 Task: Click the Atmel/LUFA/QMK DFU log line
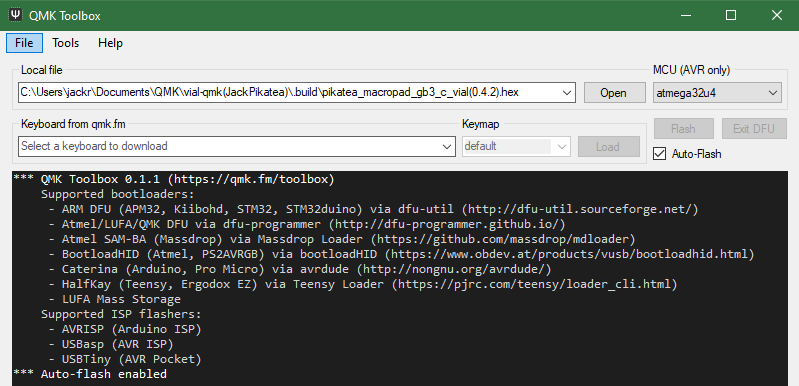(x=307, y=224)
